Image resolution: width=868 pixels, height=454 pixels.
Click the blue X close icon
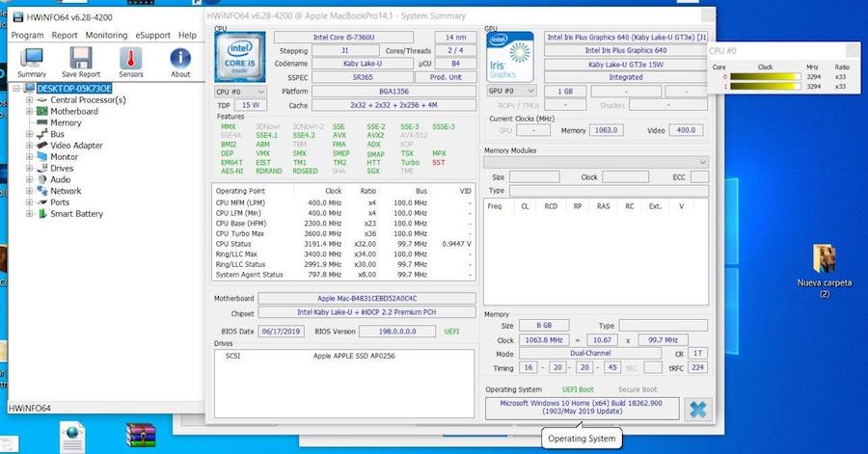[697, 409]
